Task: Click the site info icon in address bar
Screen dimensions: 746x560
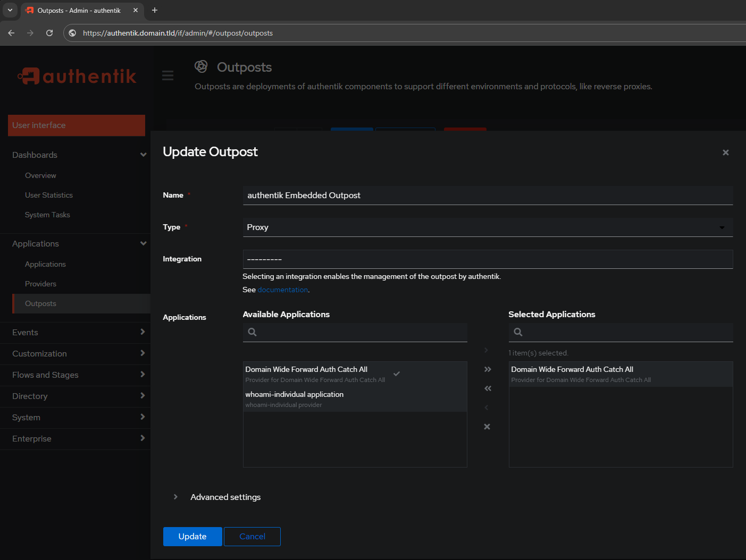Action: point(73,33)
